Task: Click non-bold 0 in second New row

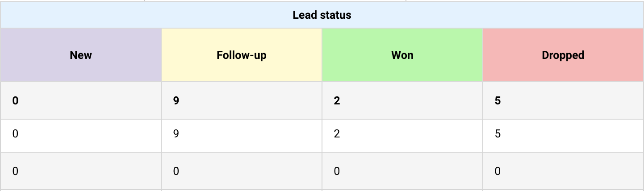Action: point(16,134)
